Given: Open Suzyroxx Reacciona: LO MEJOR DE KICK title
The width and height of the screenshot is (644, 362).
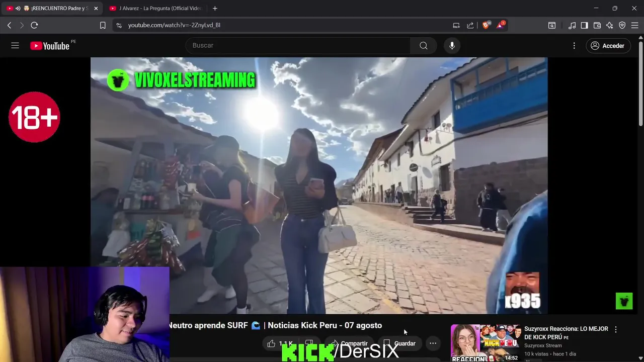Looking at the screenshot, I should (x=566, y=333).
